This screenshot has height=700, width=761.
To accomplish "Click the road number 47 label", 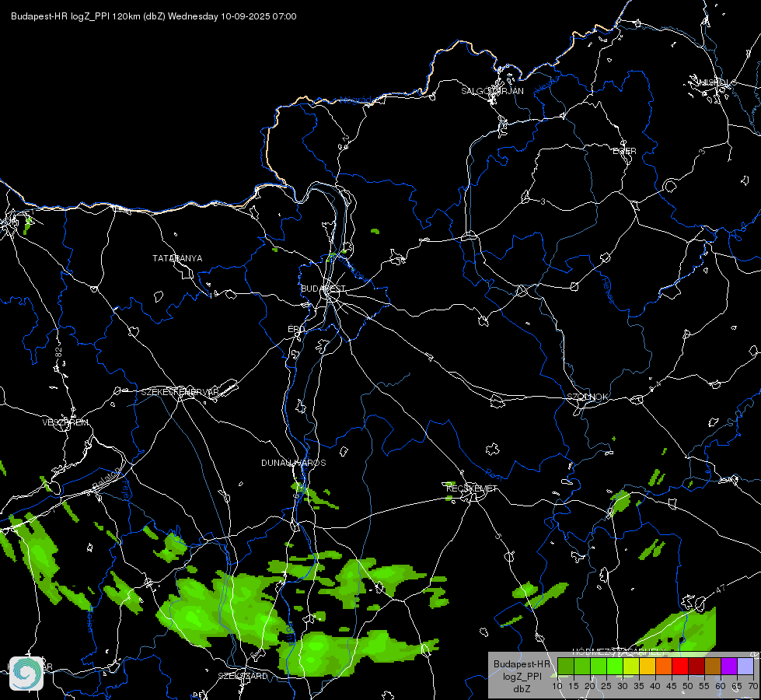I will (721, 589).
